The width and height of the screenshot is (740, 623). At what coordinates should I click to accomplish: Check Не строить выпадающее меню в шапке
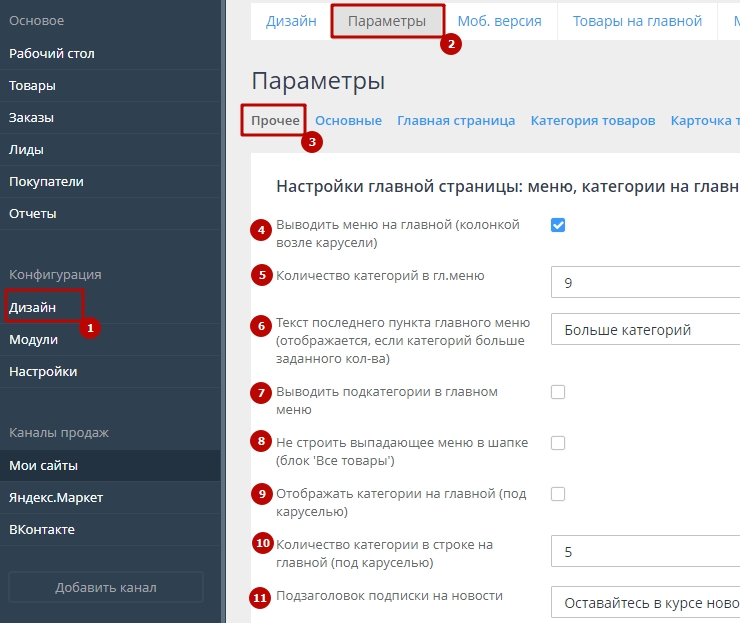click(558, 443)
